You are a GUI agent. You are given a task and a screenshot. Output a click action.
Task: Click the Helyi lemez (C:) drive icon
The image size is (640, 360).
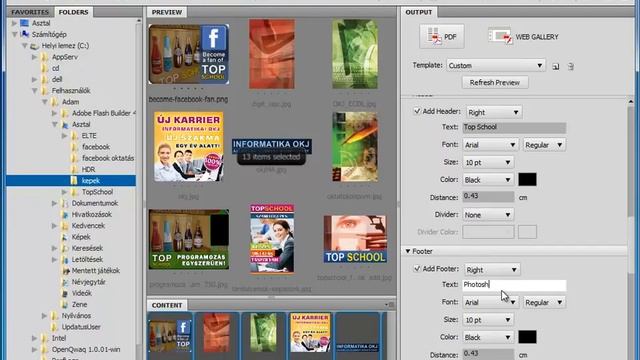click(35, 46)
